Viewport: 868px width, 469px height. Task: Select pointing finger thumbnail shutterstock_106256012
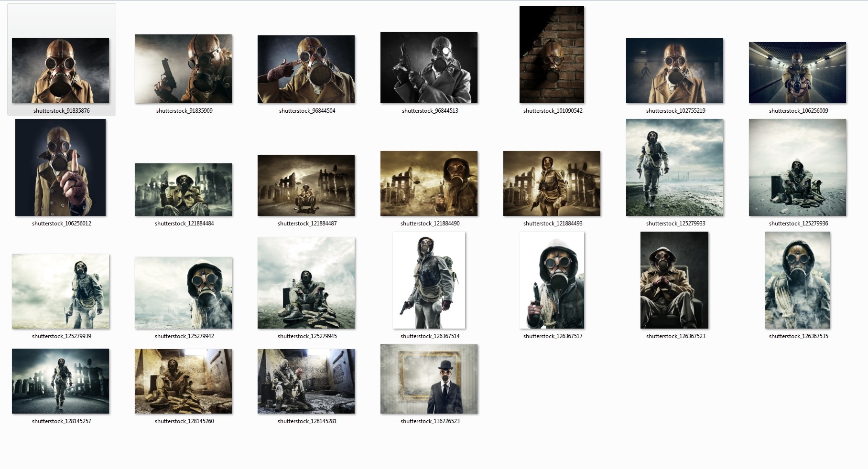61,167
